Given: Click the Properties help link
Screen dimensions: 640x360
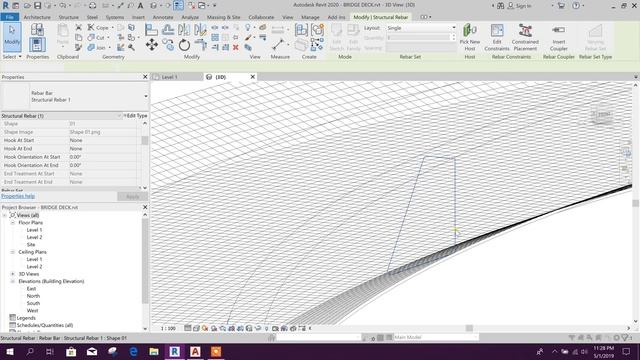Looking at the screenshot, I should 18,196.
